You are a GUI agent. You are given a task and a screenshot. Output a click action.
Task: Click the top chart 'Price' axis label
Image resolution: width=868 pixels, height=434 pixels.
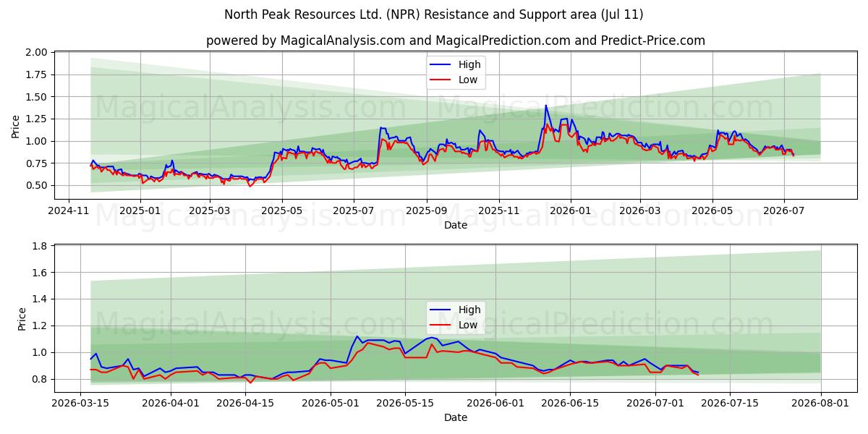coord(16,125)
